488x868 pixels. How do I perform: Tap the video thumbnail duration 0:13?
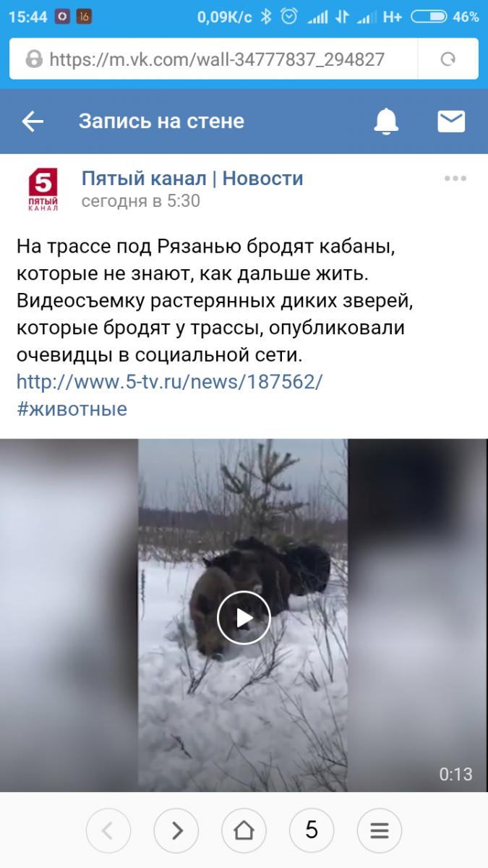tap(455, 774)
